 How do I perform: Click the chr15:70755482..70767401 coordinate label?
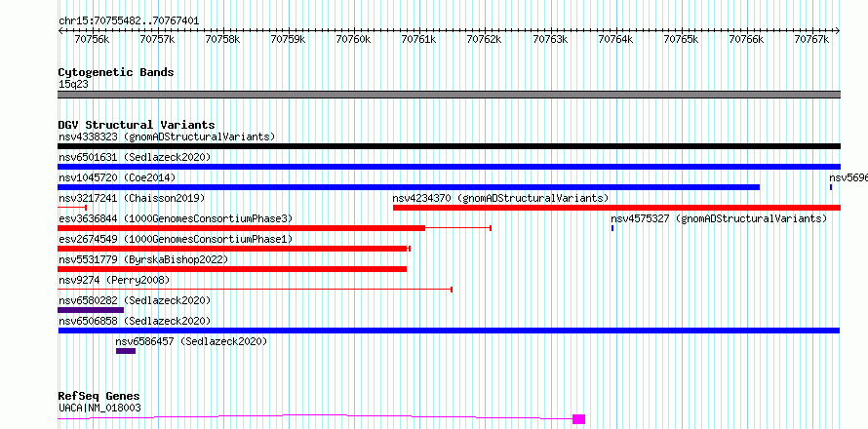point(129,21)
